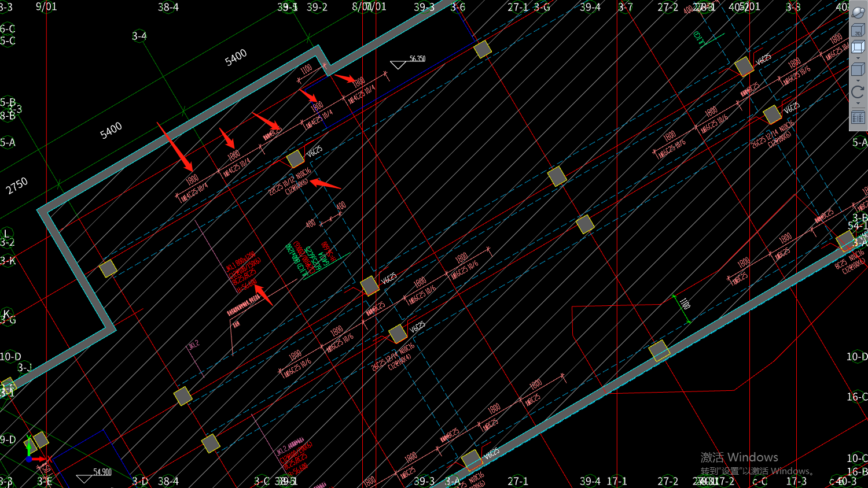The height and width of the screenshot is (488, 868).
Task: Select the 17-3 axis label
Action: (796, 481)
